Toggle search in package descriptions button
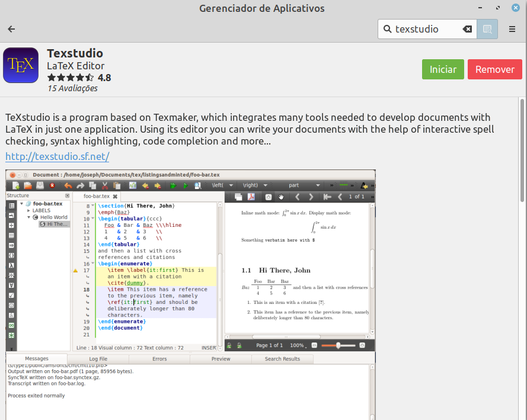Viewport: 527px width, 420px height. point(487,29)
